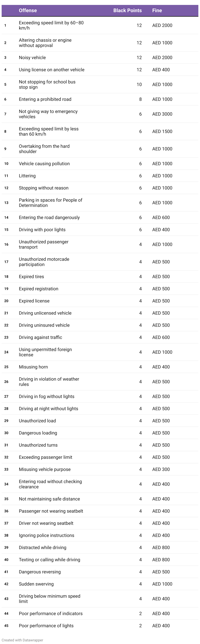The height and width of the screenshot is (644, 200).
Task: Select the Dangerous reversing offense
Action: (x=40, y=572)
